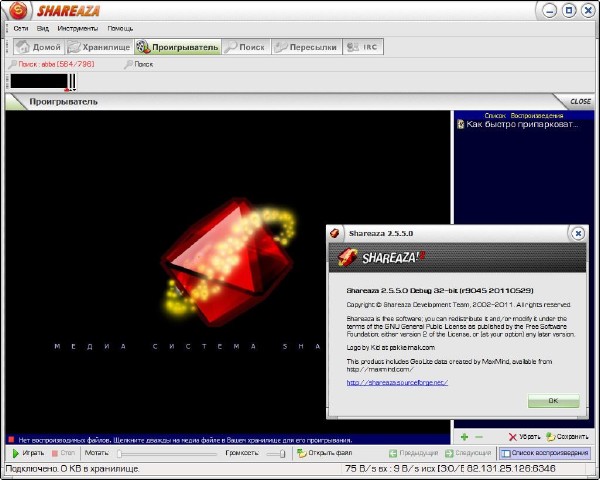Open the Сети menu

pyautogui.click(x=20, y=29)
